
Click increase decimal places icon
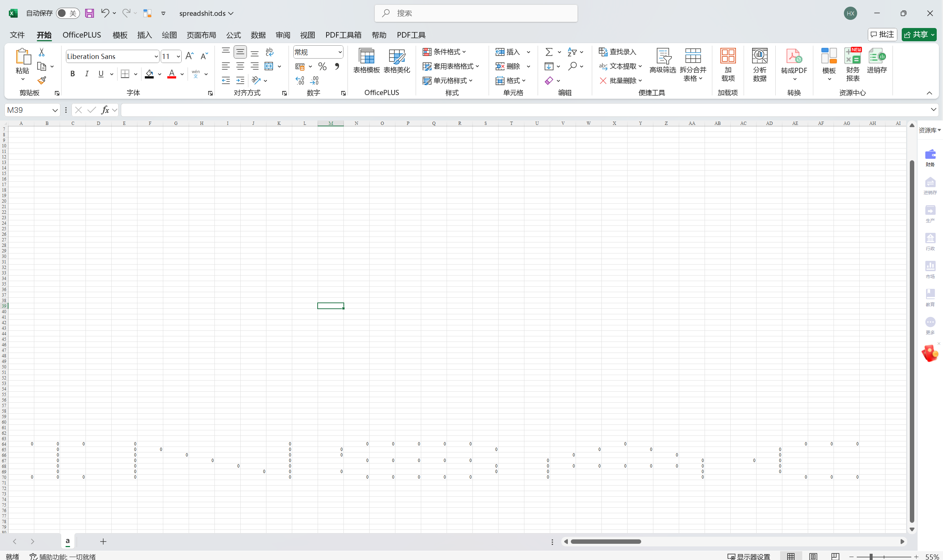tap(300, 80)
